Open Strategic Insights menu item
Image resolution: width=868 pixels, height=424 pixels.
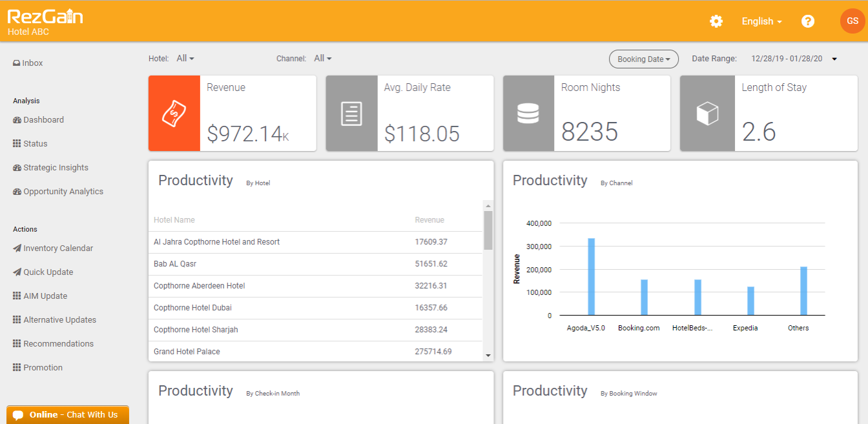(50, 168)
